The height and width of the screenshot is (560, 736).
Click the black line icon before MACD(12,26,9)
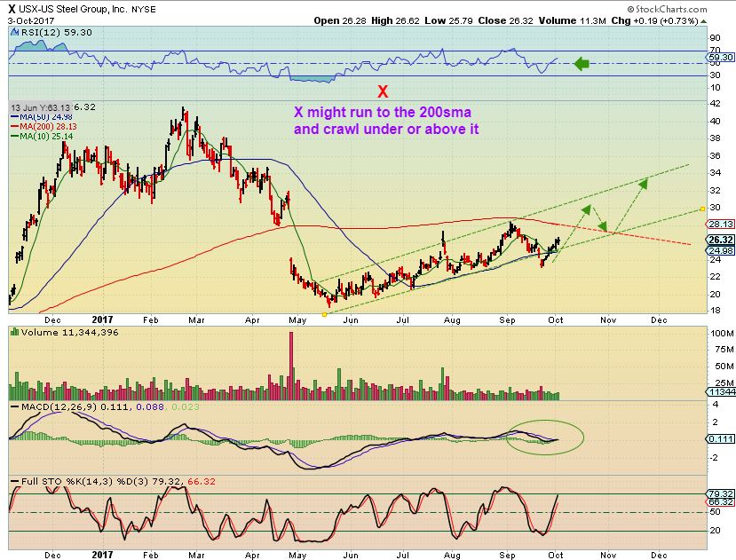tap(14, 406)
